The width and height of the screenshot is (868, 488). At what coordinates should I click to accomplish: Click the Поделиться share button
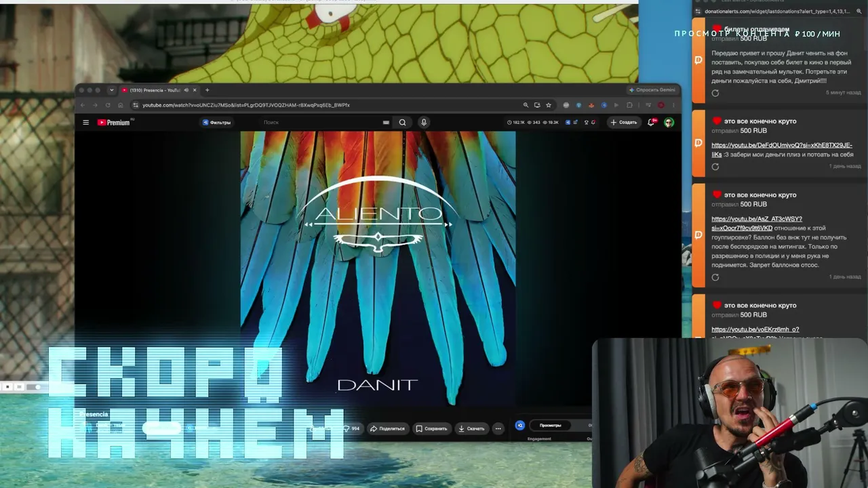point(387,428)
